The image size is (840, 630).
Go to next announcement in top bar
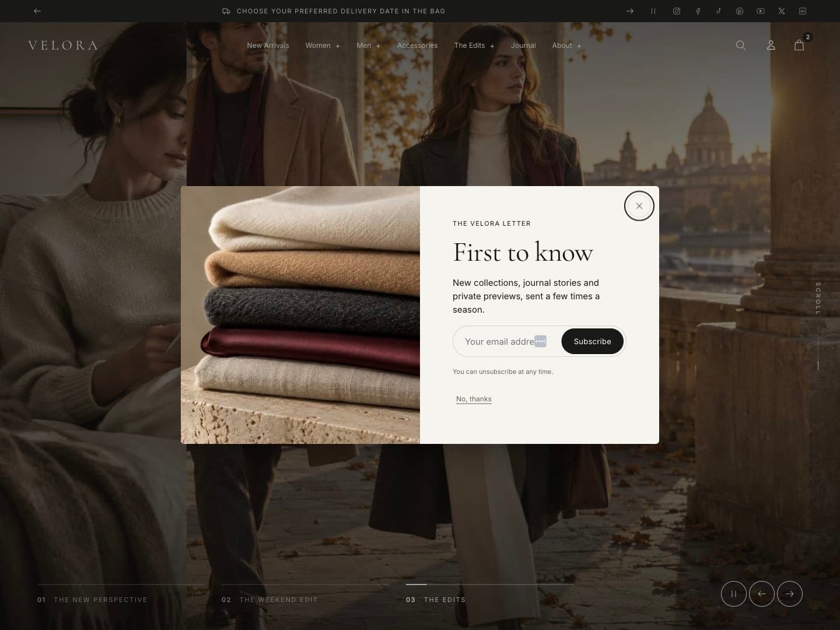point(630,11)
